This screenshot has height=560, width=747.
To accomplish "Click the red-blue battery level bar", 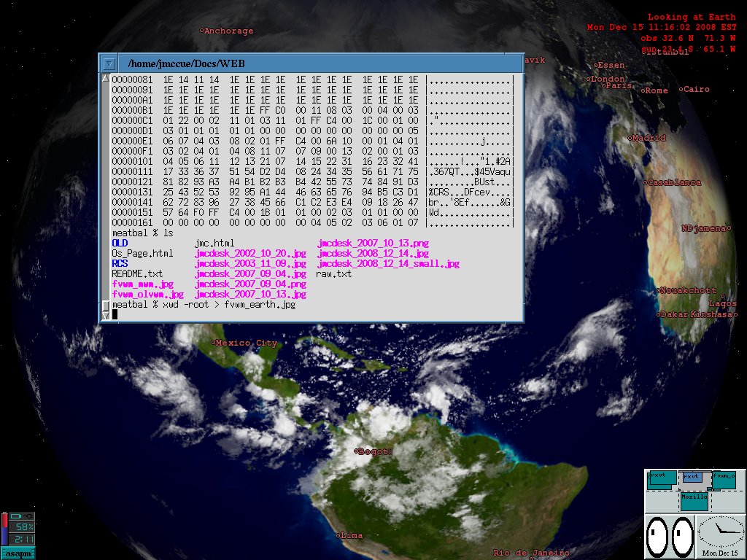I will pyautogui.click(x=5, y=528).
